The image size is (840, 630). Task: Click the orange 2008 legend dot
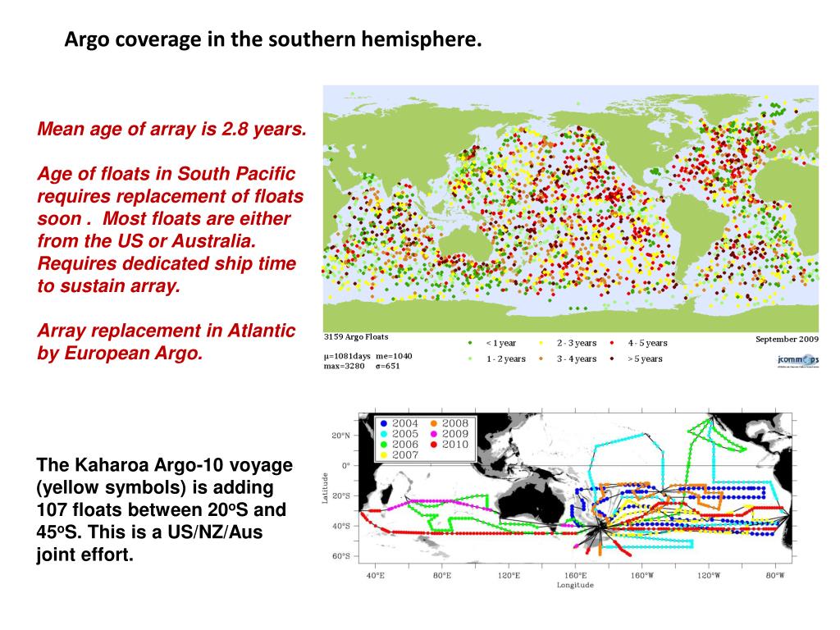pyautogui.click(x=434, y=424)
